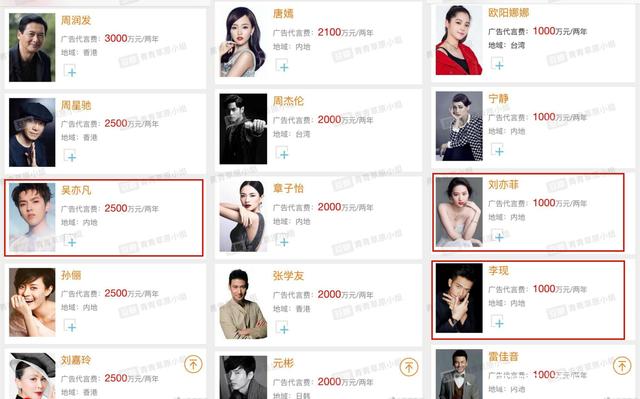Open the 周杰伦 name link
The width and height of the screenshot is (640, 399).
click(288, 101)
